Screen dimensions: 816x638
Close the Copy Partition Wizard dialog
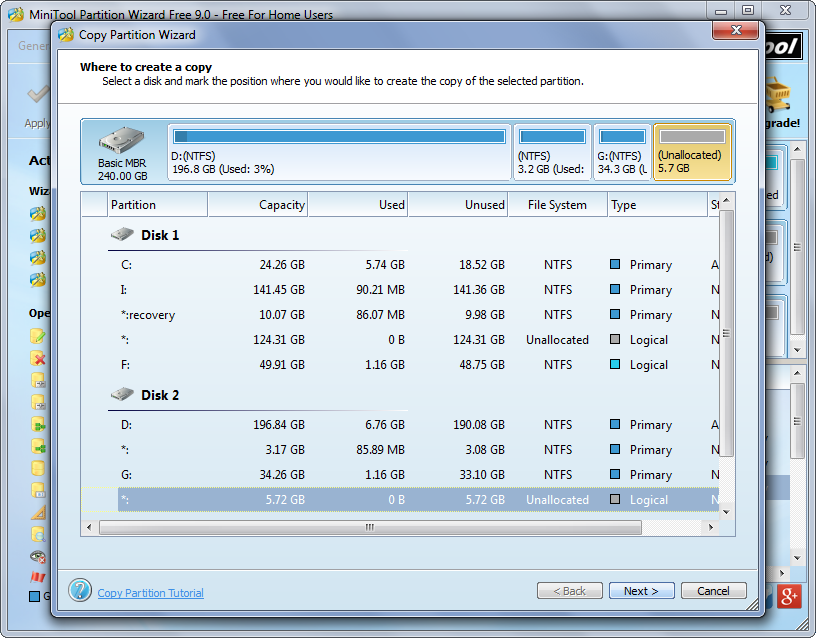tap(736, 30)
